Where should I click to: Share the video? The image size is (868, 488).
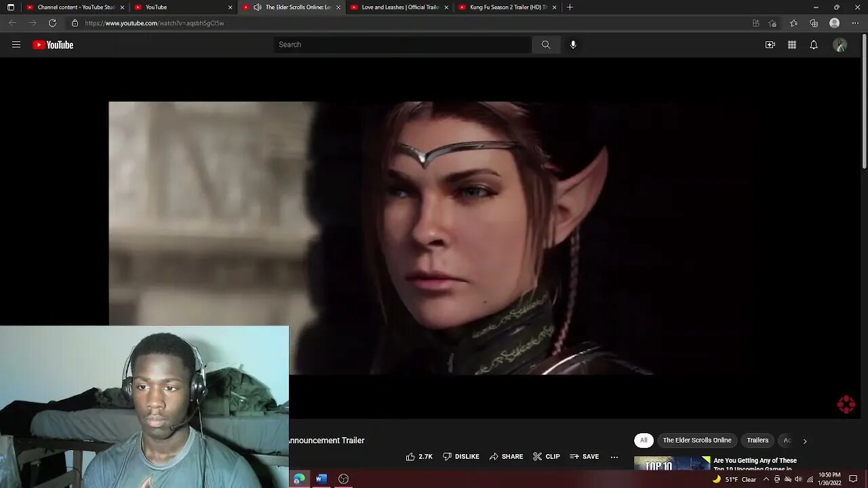tap(506, 457)
